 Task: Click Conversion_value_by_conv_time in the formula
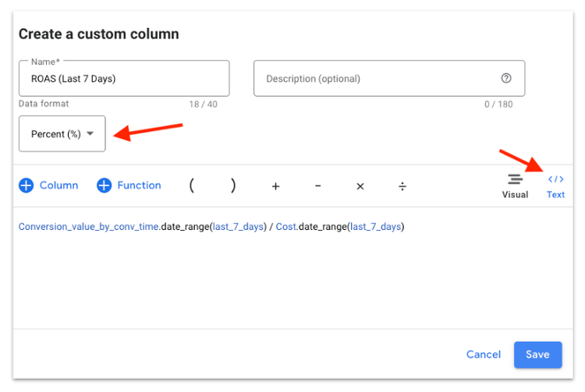[x=88, y=227]
